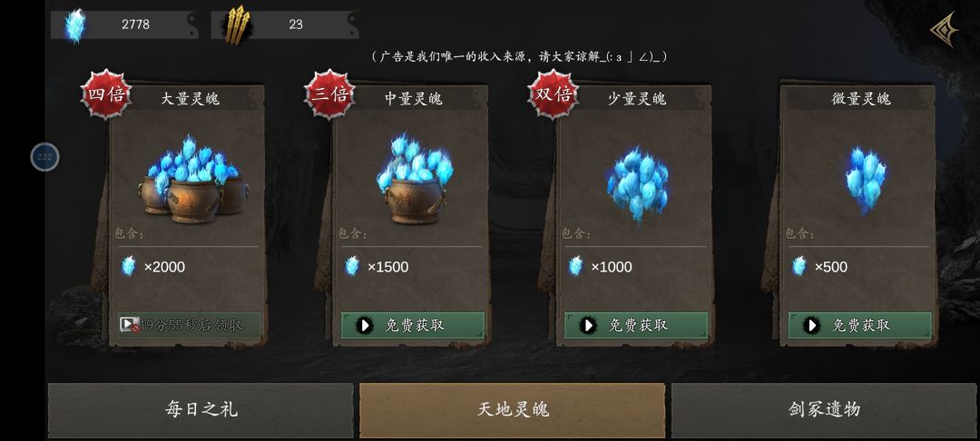Select the 微量灵魄 small soul image
980x441 pixels.
[x=866, y=180]
